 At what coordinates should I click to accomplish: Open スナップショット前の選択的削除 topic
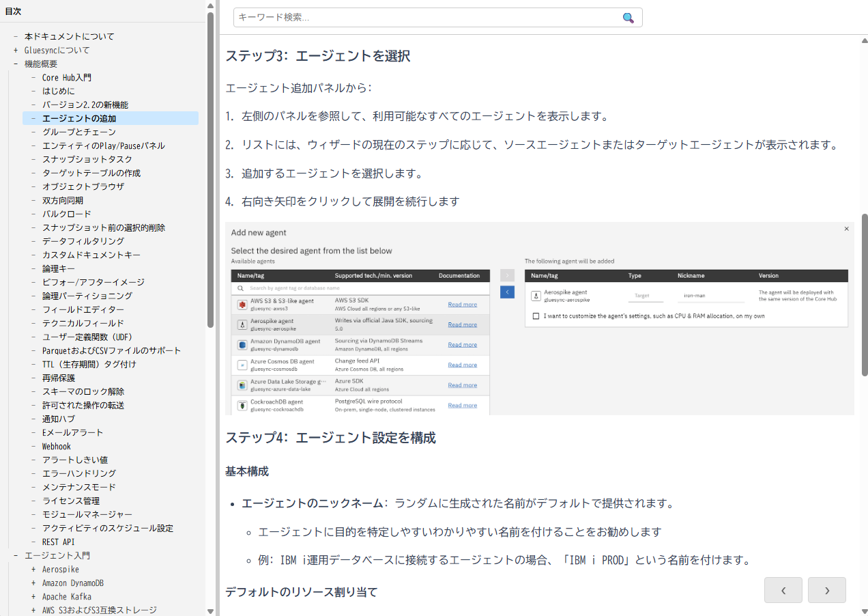coord(104,228)
